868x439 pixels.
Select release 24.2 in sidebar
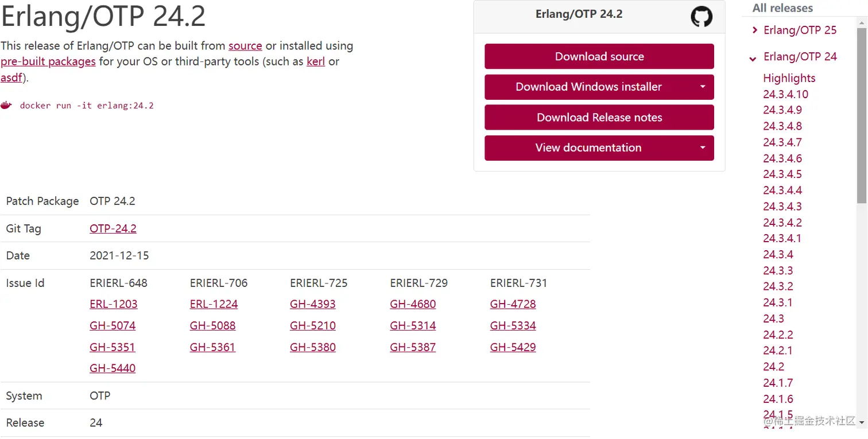(x=773, y=367)
